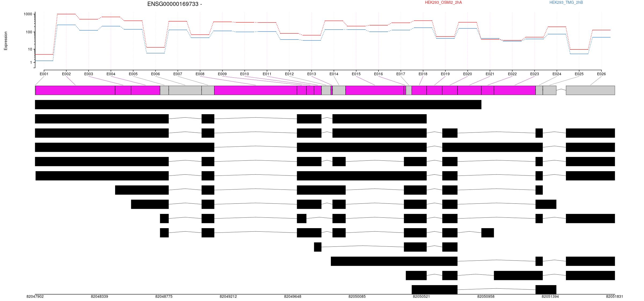The height and width of the screenshot is (301, 644).
Task: Click exon label E008
Action: click(200, 74)
